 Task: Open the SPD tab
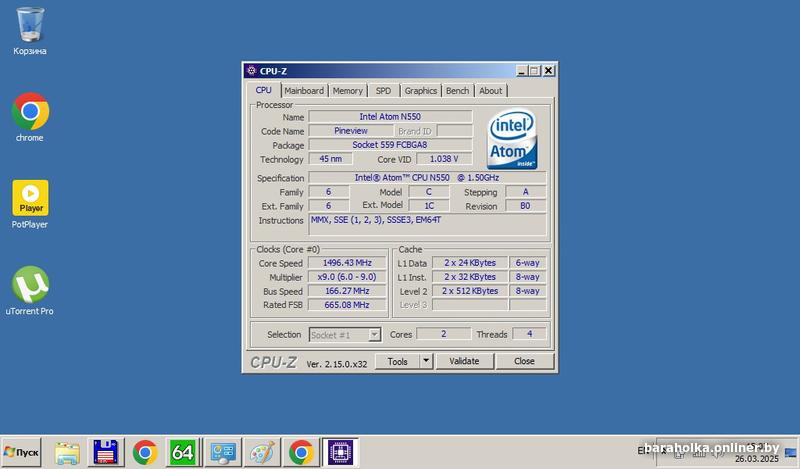point(383,90)
